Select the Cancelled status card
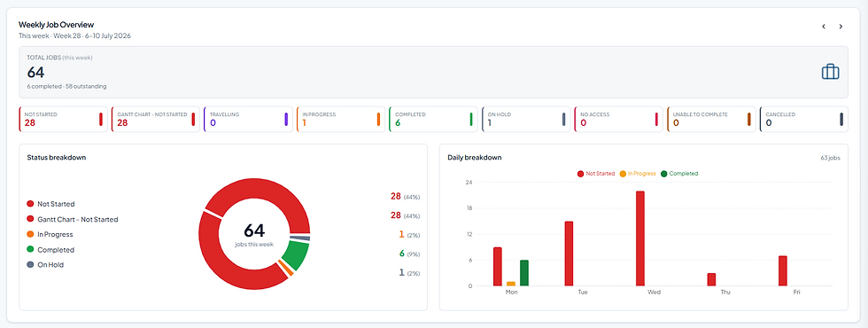 click(803, 119)
